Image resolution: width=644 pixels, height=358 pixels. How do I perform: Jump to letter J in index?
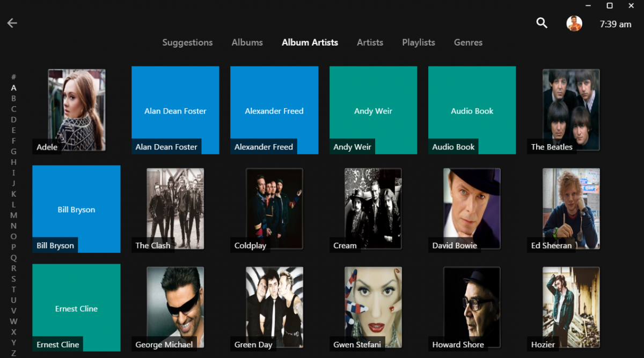(x=14, y=183)
